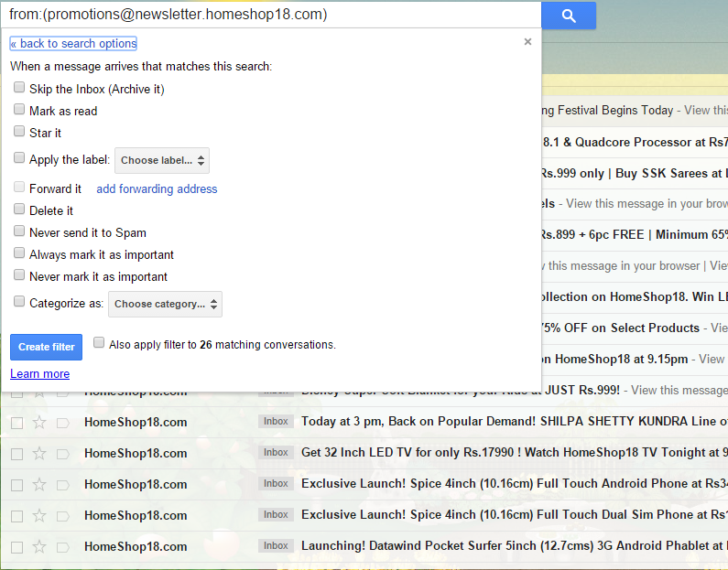Click the blue search magnifier button

coord(569,16)
